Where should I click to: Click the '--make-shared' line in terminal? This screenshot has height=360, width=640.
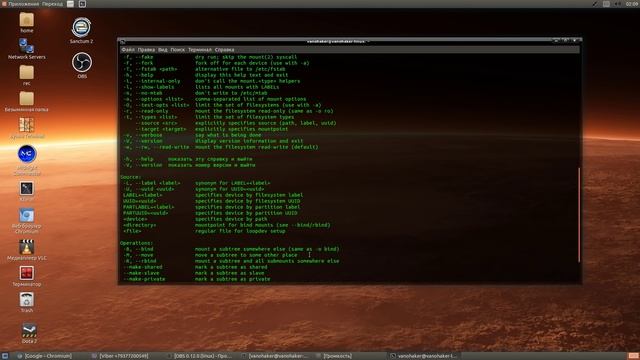195,267
